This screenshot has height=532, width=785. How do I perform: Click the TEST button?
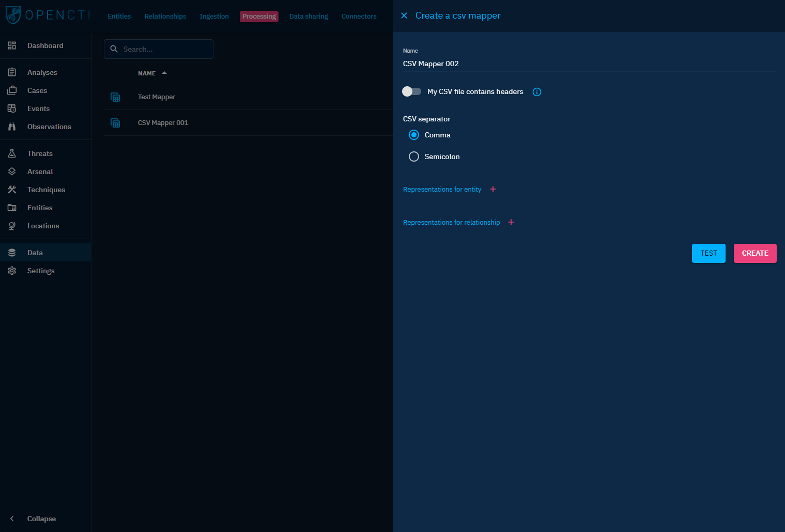point(709,253)
